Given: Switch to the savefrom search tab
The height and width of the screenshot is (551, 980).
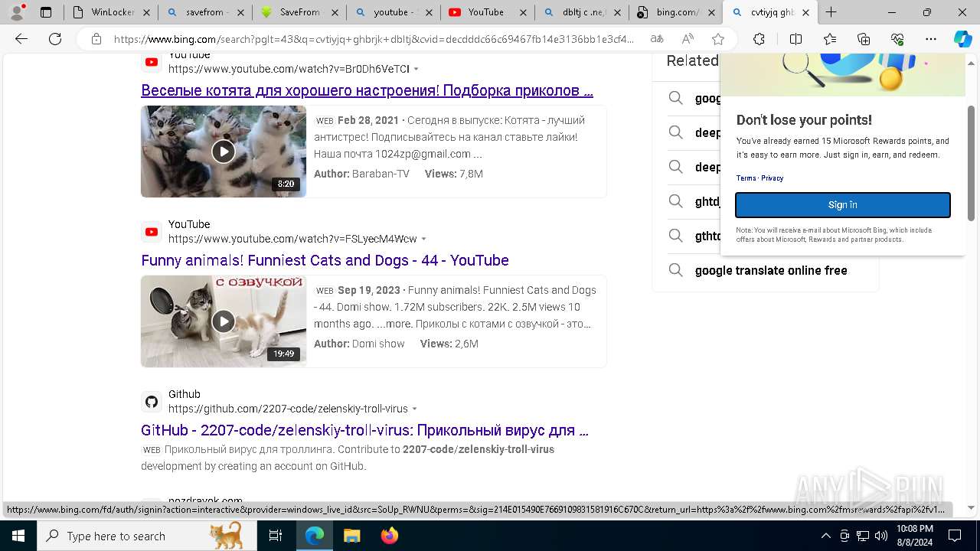Looking at the screenshot, I should point(205,12).
